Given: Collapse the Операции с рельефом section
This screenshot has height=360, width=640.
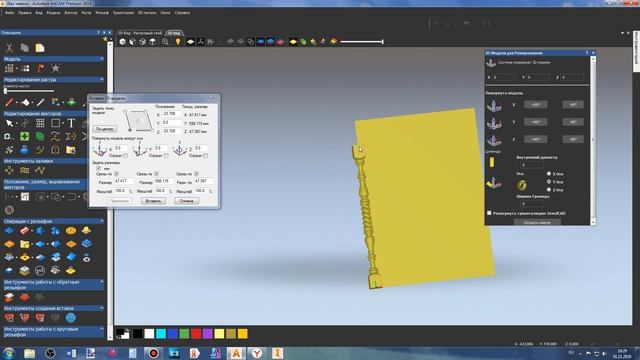Looking at the screenshot, I should coord(102,221).
